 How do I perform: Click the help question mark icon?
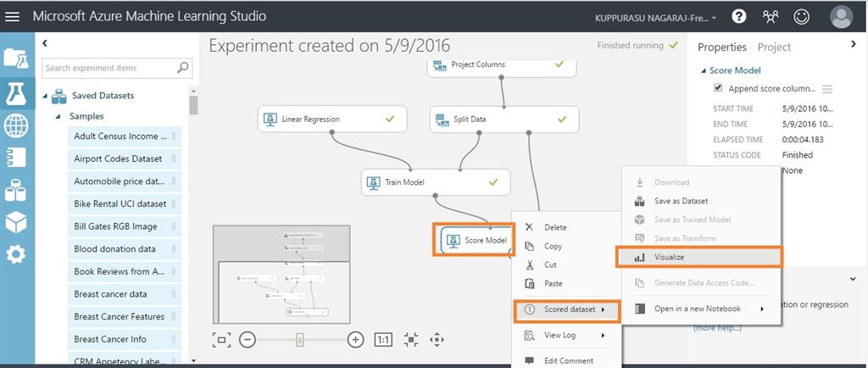pos(739,17)
